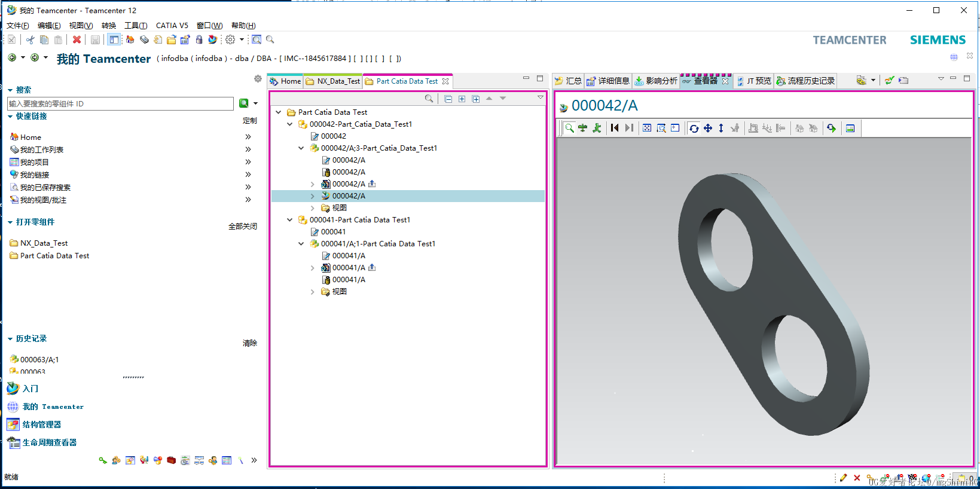This screenshot has height=489, width=980.
Task: Click the scissors Cut icon in the toolbar
Action: pos(30,39)
